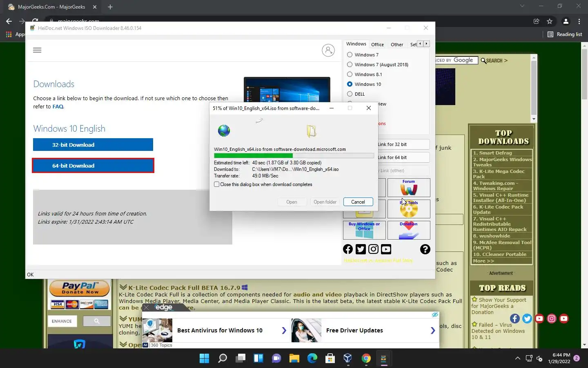Switch to the Windows tab
Screen dimensions: 588x368
pyautogui.click(x=356, y=44)
